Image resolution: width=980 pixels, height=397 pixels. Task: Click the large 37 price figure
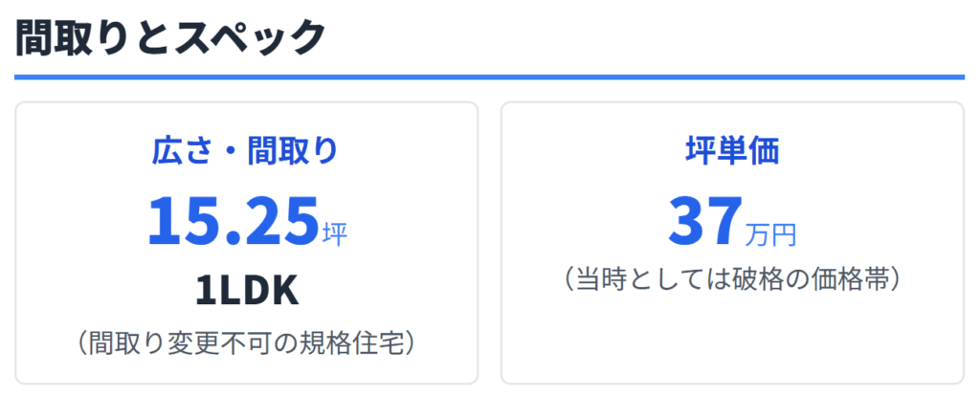point(705,219)
